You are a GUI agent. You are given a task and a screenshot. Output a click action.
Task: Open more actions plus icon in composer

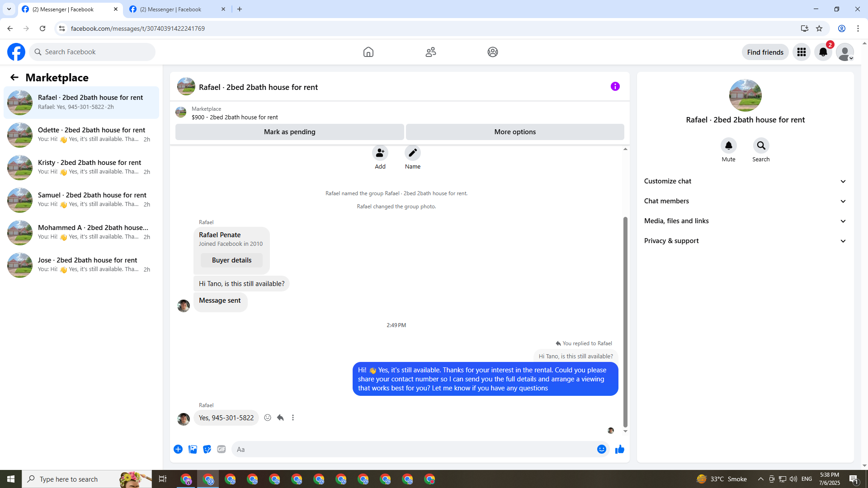178,450
